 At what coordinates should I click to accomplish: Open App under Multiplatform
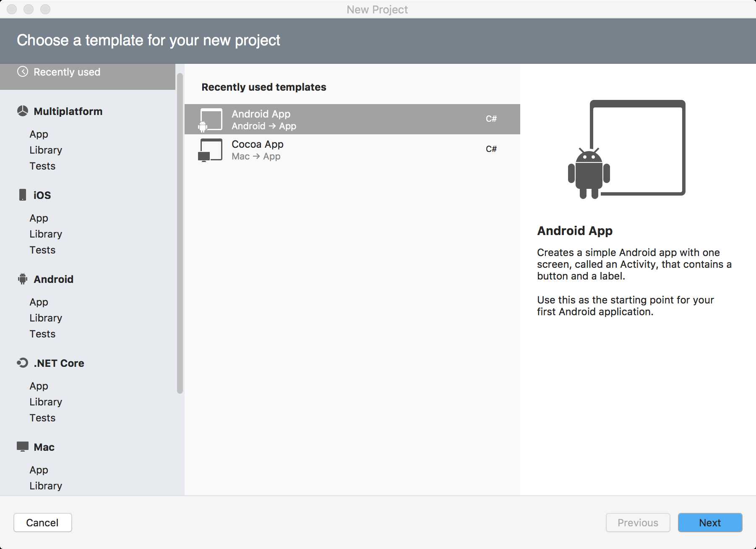[39, 134]
